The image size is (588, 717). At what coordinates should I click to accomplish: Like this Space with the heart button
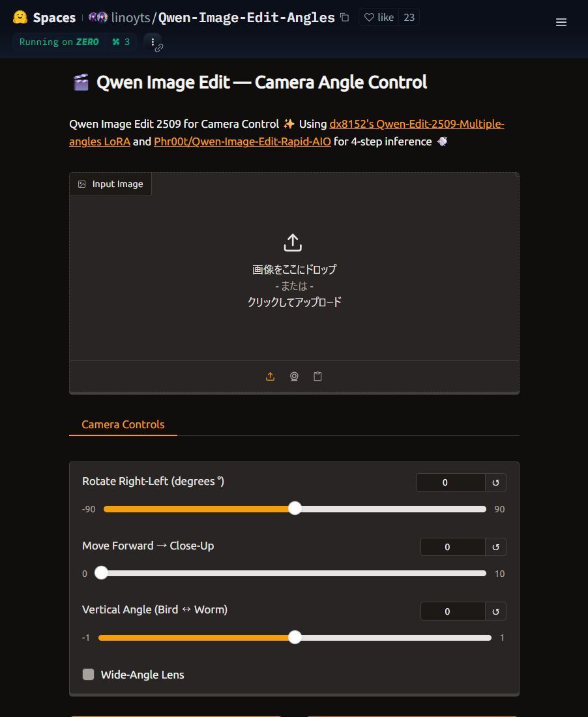(x=379, y=18)
